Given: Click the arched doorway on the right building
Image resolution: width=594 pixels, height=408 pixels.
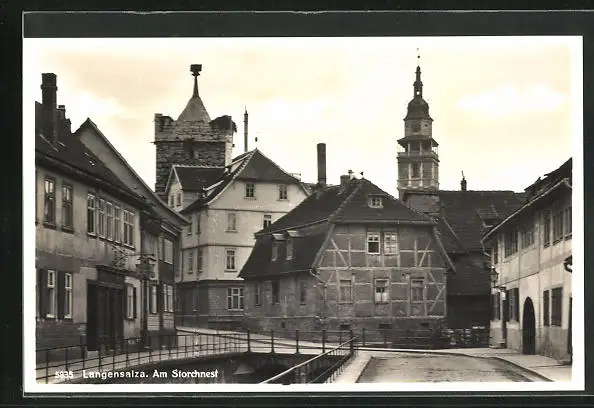Looking at the screenshot, I should click(x=529, y=326).
